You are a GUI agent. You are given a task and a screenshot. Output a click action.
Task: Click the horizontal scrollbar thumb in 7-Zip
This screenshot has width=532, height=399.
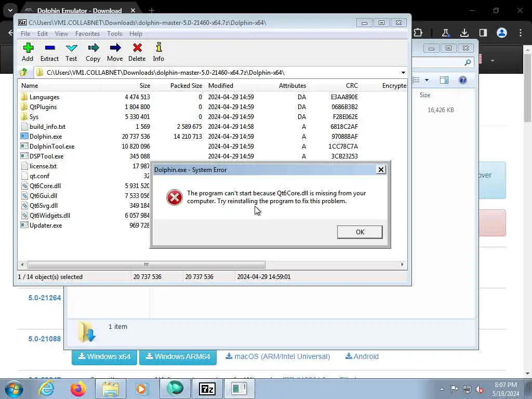click(146, 264)
